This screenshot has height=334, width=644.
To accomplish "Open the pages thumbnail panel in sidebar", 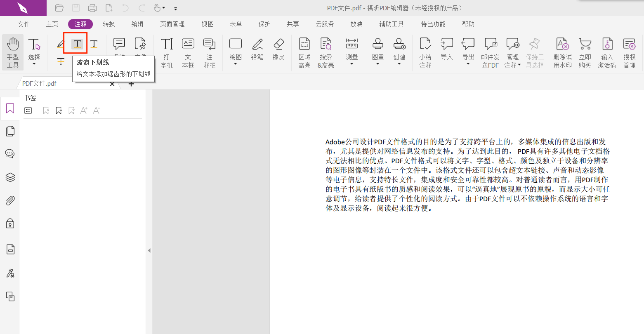I will tap(10, 131).
